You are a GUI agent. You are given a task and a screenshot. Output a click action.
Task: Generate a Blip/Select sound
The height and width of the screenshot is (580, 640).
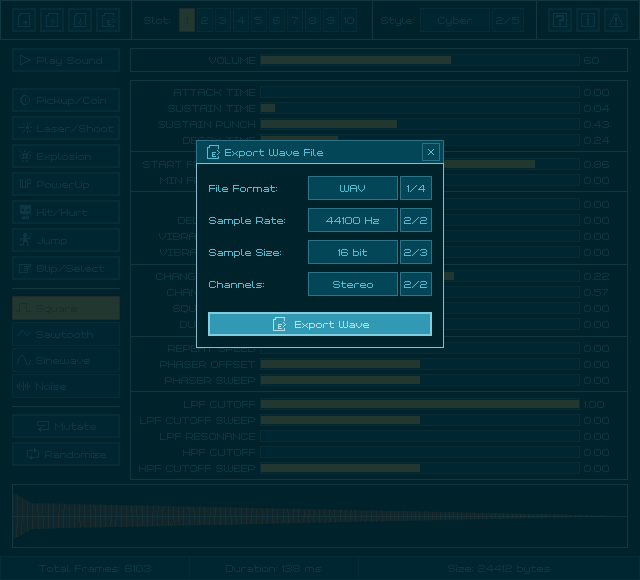tap(66, 269)
